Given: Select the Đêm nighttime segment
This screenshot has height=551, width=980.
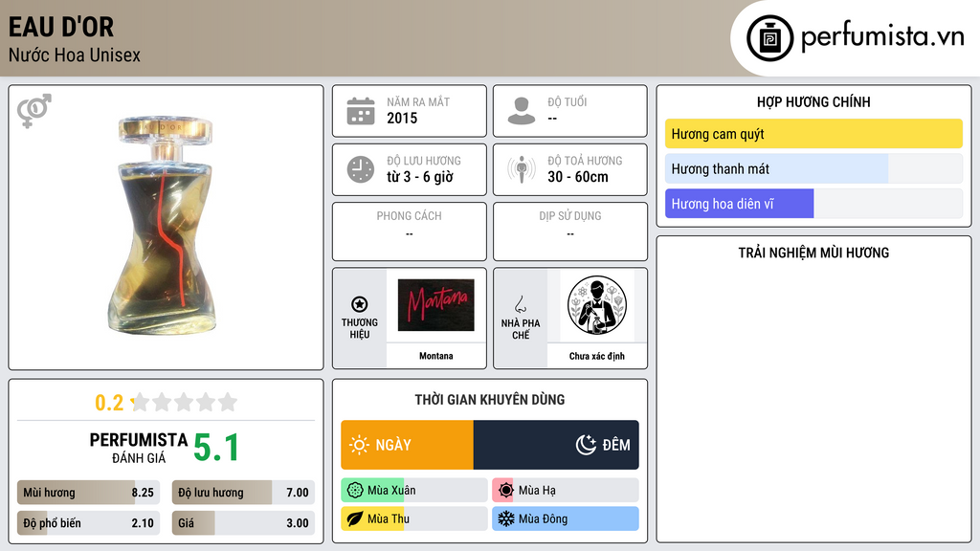Looking at the screenshot, I should 556,445.
